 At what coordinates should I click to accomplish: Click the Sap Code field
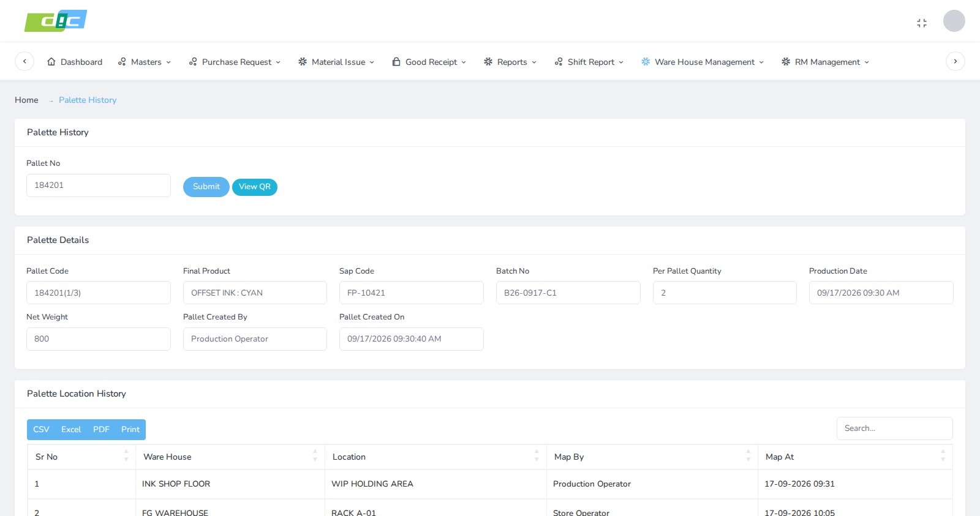(412, 293)
